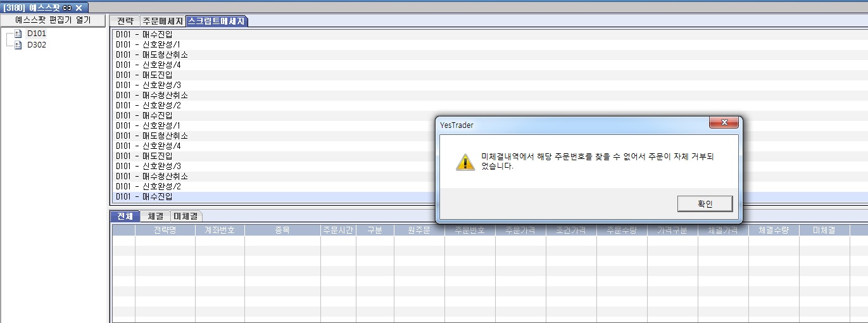Select the D101 item label in the tree
Viewport: 868px width, 323px height.
37,34
